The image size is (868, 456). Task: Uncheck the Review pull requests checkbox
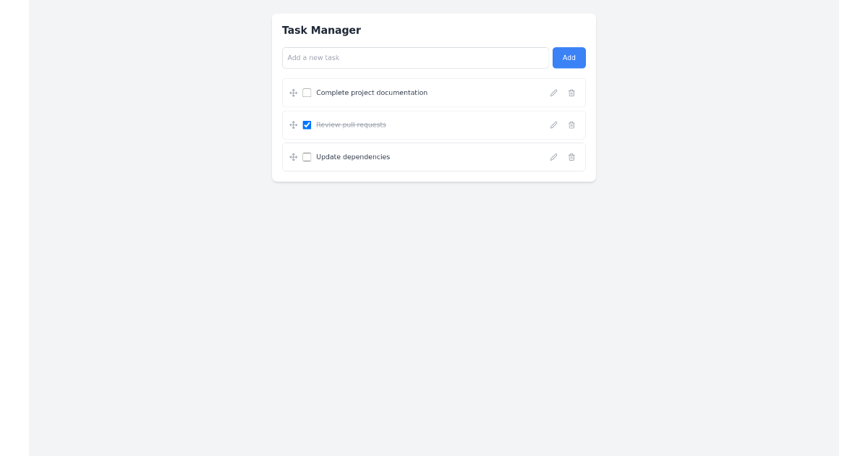click(x=307, y=124)
